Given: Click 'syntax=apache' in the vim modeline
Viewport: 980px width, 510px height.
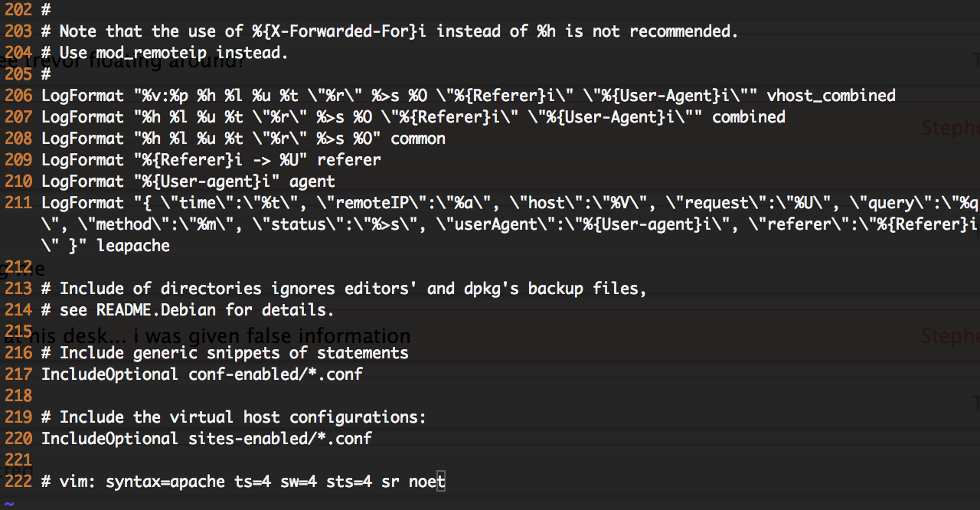Looking at the screenshot, I should pos(165,482).
